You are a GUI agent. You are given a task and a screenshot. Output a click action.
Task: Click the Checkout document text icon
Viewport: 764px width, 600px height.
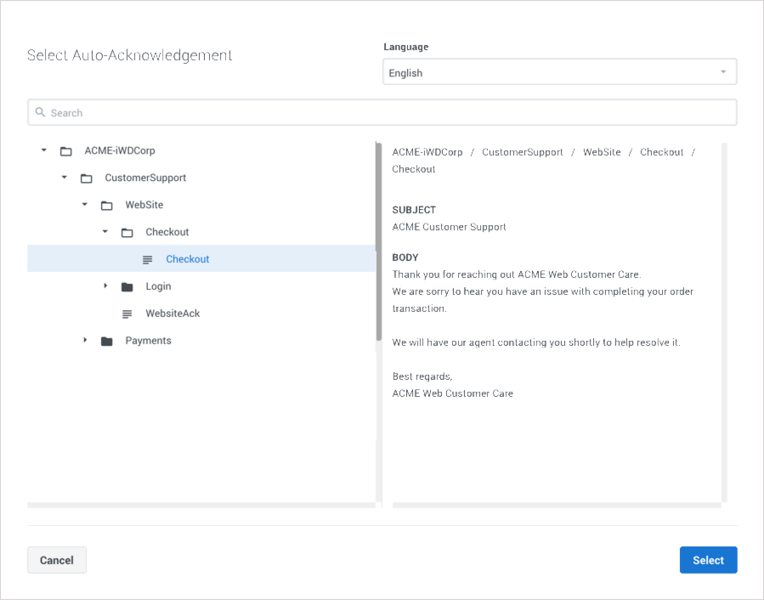[x=147, y=260]
